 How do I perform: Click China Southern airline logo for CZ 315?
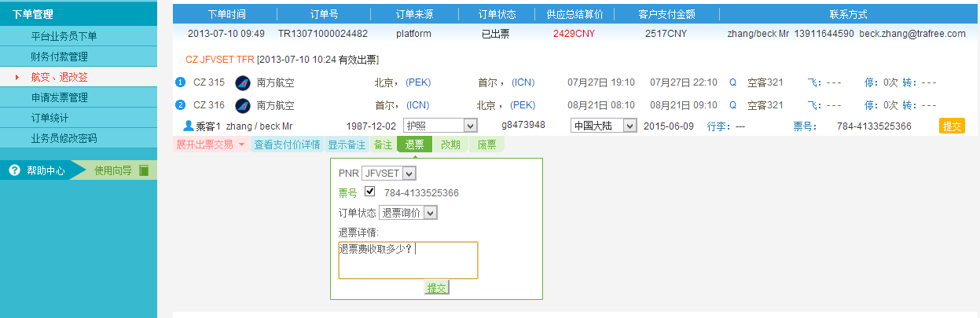click(x=242, y=82)
